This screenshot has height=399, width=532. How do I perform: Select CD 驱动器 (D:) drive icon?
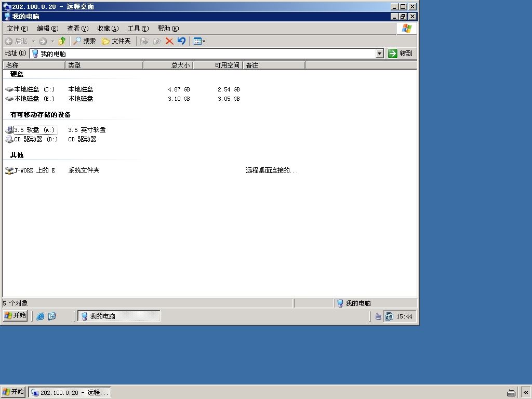9,139
